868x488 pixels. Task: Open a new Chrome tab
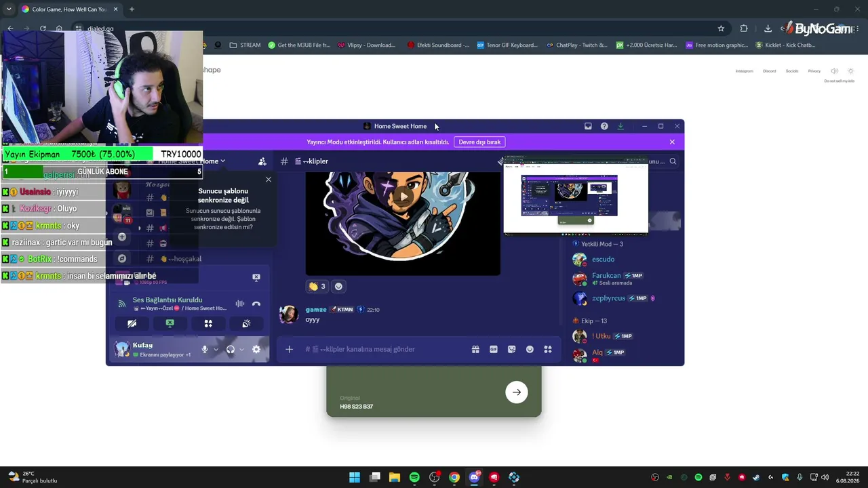132,9
